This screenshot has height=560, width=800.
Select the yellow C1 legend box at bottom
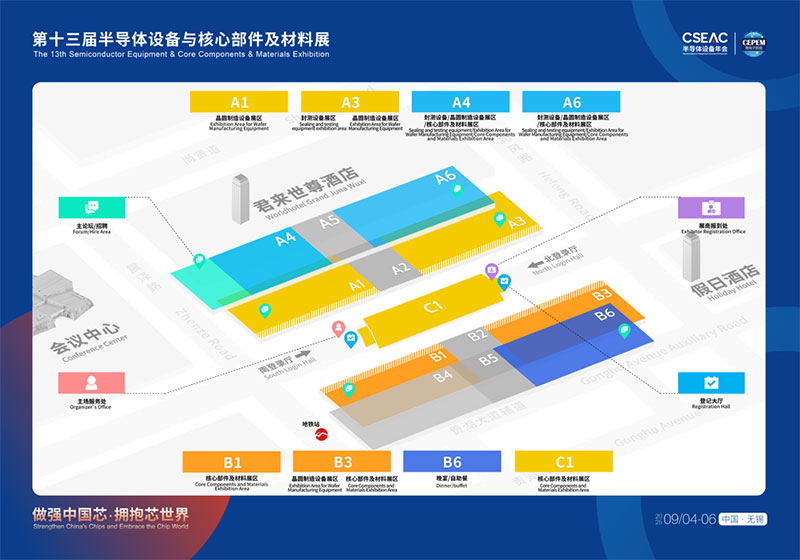(564, 462)
